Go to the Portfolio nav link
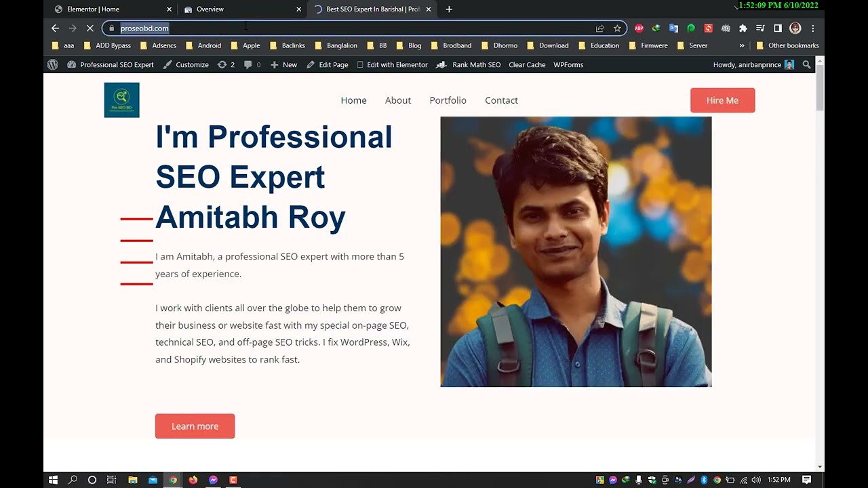 click(x=448, y=100)
